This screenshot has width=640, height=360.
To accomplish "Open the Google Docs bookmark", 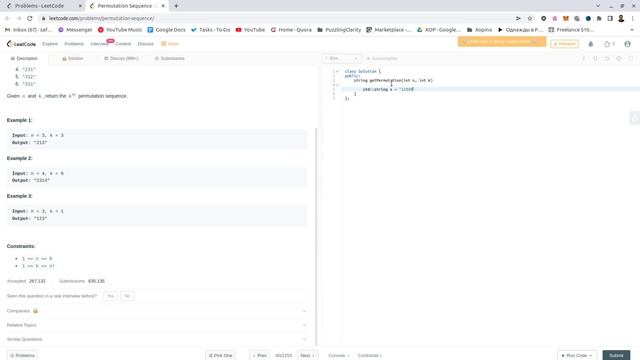I will pyautogui.click(x=166, y=30).
